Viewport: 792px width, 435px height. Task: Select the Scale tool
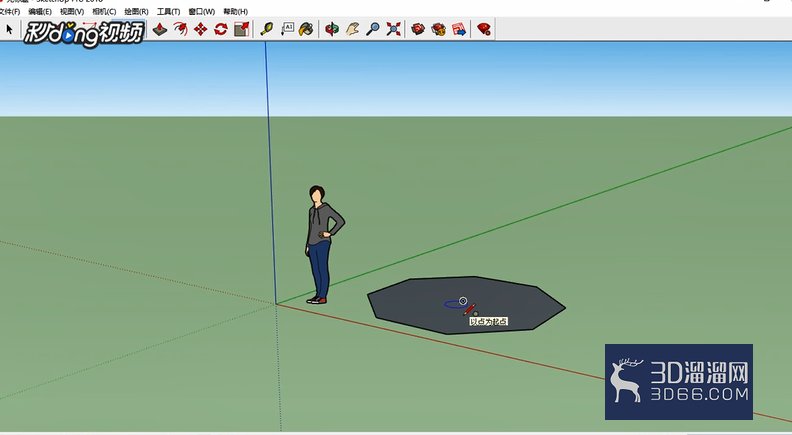pos(241,29)
